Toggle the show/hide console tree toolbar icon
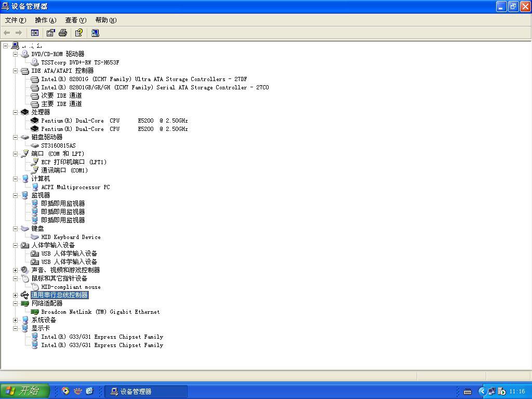532x399 pixels. (x=35, y=33)
